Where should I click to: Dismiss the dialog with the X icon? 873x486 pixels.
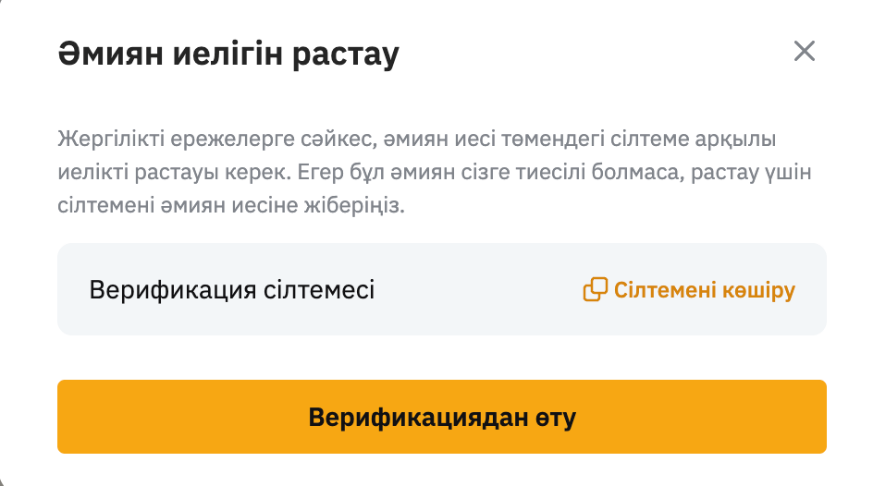[x=804, y=52]
